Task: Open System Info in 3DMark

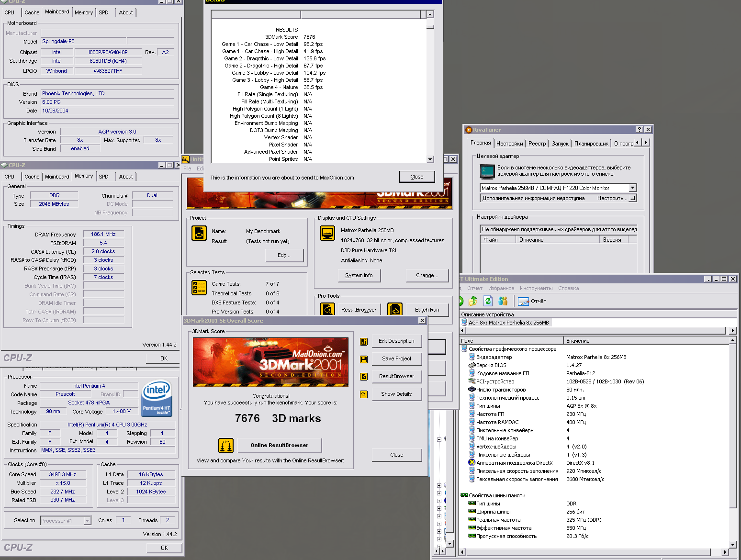Action: pyautogui.click(x=359, y=275)
